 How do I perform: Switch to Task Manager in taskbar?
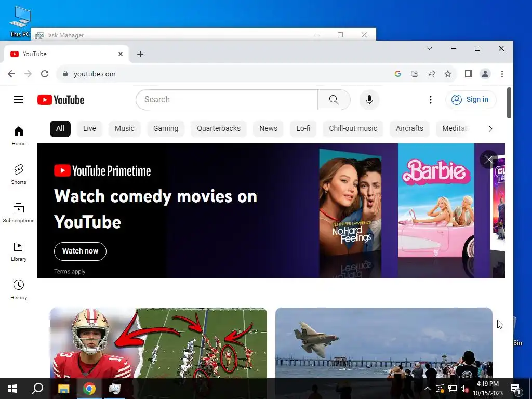click(x=115, y=389)
